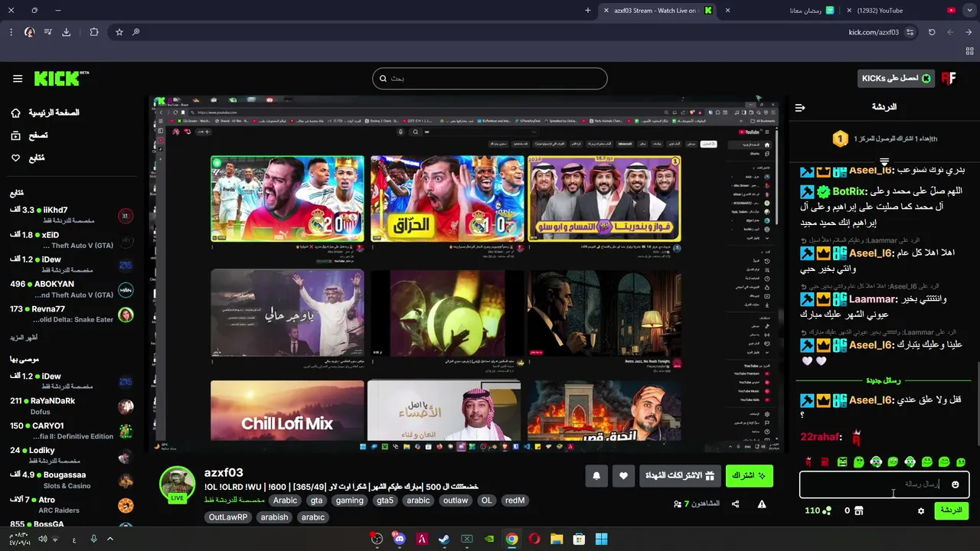Open RaYaNDaRk recommended channel
980x551 pixels.
coord(71,406)
